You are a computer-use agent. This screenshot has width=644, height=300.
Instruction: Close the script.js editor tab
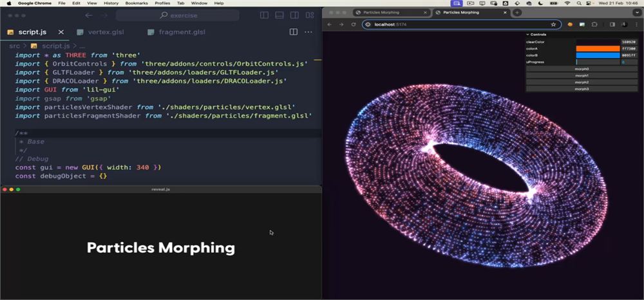click(61, 32)
